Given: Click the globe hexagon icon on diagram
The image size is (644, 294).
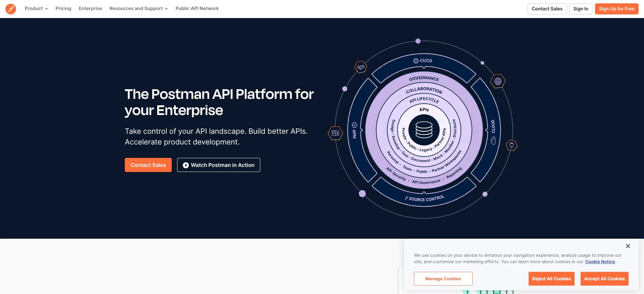Looking at the screenshot, I should tap(498, 81).
